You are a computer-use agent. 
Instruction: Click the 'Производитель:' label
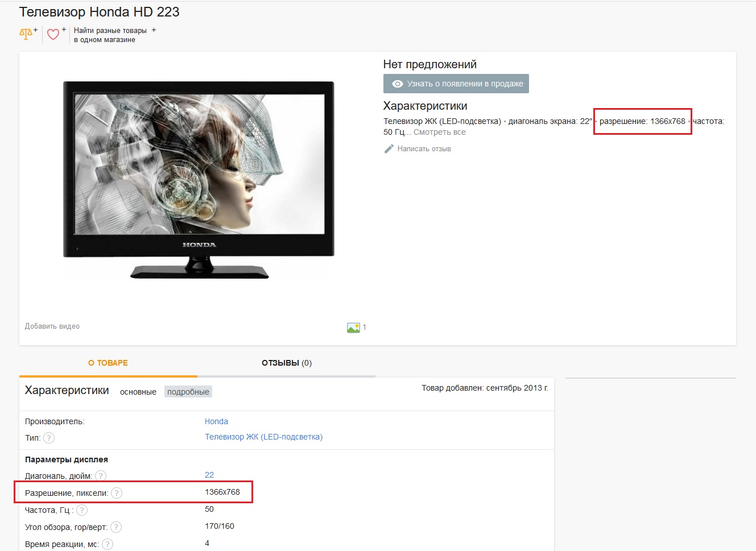click(55, 421)
